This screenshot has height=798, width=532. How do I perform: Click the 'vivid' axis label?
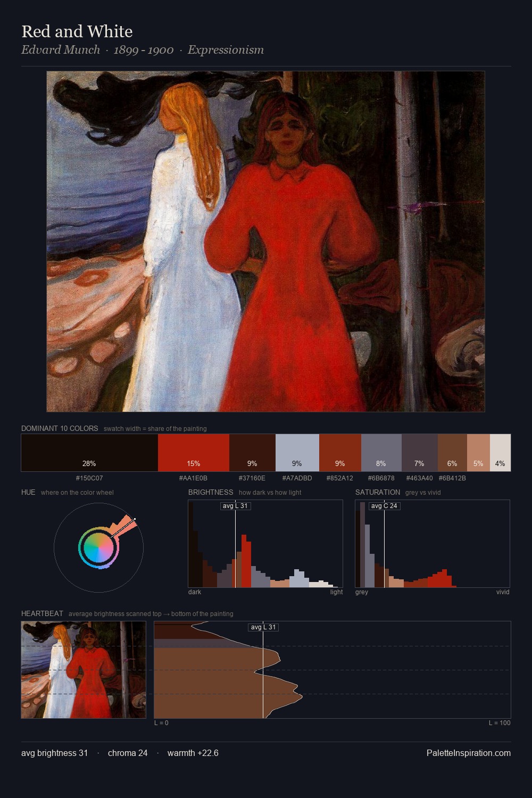pyautogui.click(x=503, y=592)
